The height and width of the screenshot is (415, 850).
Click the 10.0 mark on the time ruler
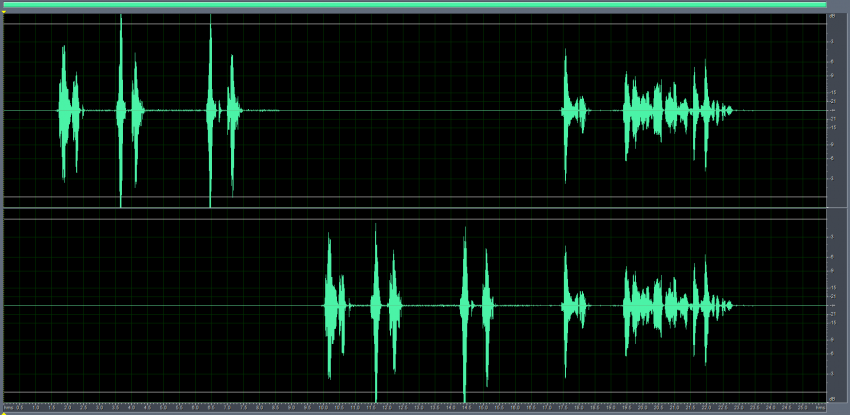click(x=323, y=408)
